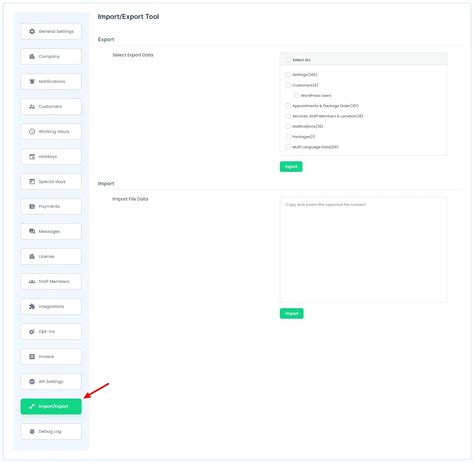Screen dimensions: 474x462
Task: Tick the Notifications export checkbox
Action: [288, 126]
